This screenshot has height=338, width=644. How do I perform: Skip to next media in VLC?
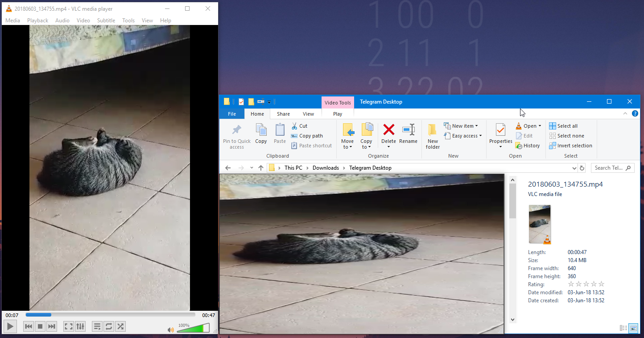(52, 326)
